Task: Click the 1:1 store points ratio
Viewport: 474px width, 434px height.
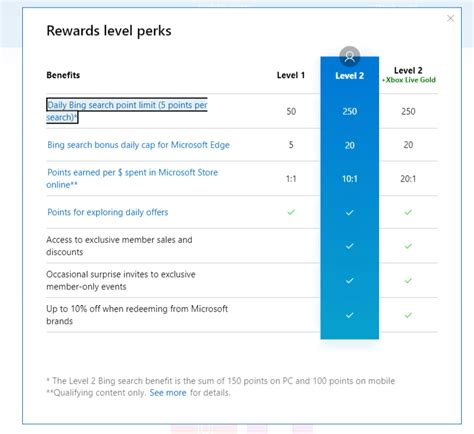Action: pos(291,179)
